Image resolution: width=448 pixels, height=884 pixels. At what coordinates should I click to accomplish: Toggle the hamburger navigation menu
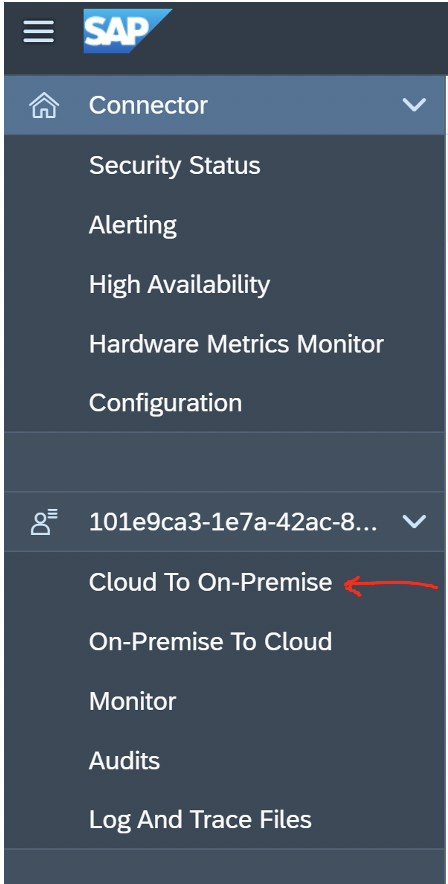coord(38,32)
